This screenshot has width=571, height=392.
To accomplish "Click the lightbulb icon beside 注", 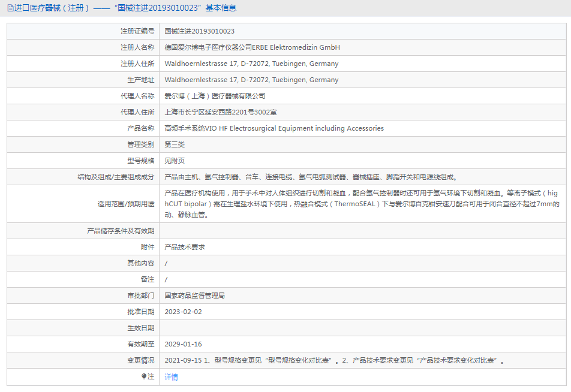I will [144, 376].
